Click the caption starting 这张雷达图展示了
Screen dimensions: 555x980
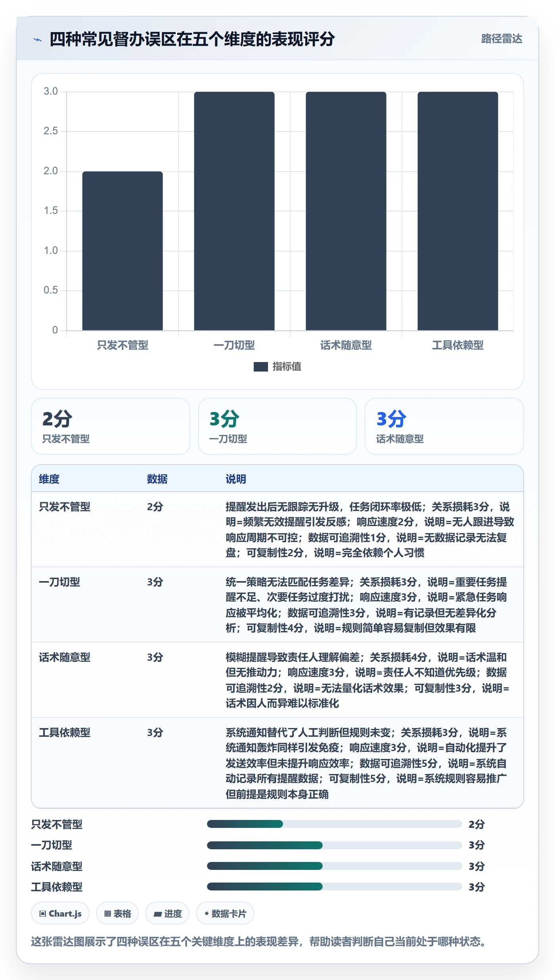click(259, 942)
